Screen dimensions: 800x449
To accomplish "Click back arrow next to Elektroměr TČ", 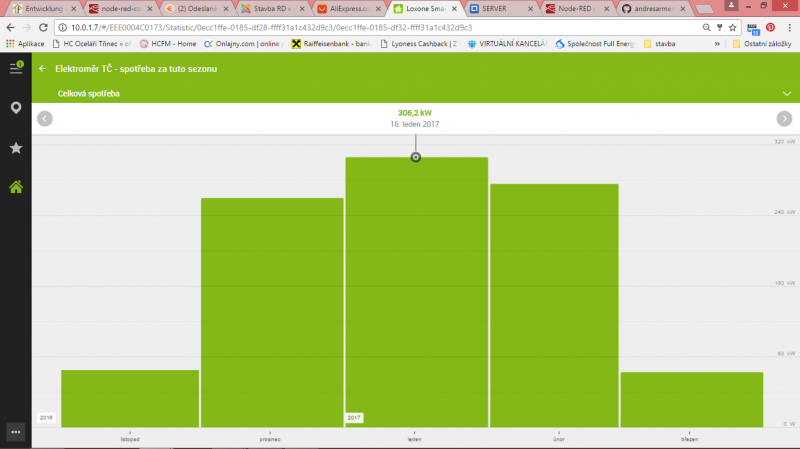I will [x=43, y=69].
